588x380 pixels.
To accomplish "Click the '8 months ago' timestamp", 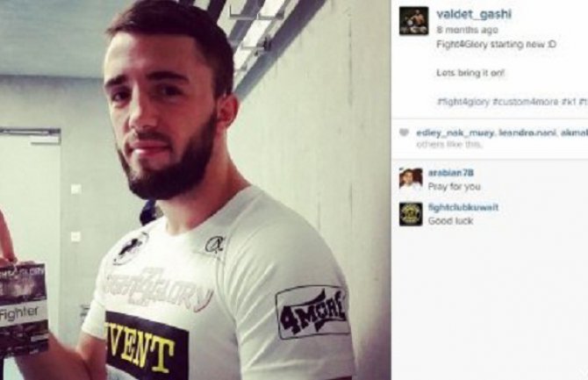I will [467, 30].
